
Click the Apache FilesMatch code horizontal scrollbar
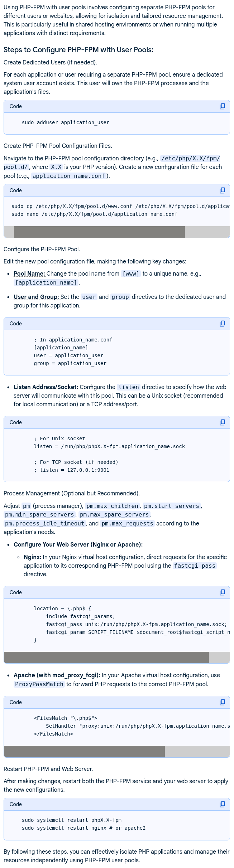pos(84,752)
